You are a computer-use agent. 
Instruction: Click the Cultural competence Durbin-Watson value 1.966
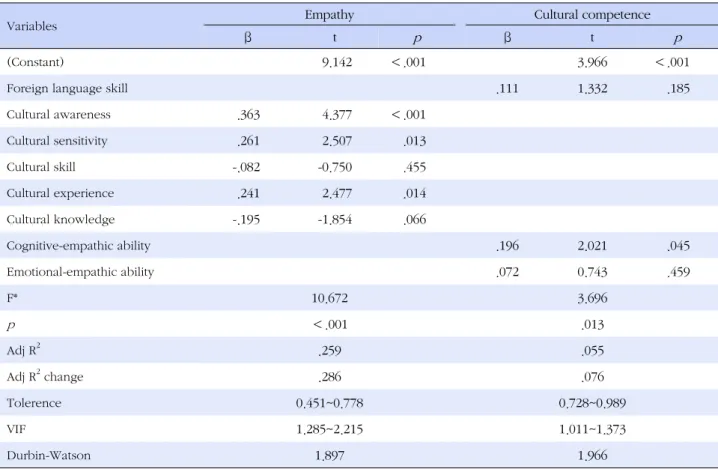592,455
